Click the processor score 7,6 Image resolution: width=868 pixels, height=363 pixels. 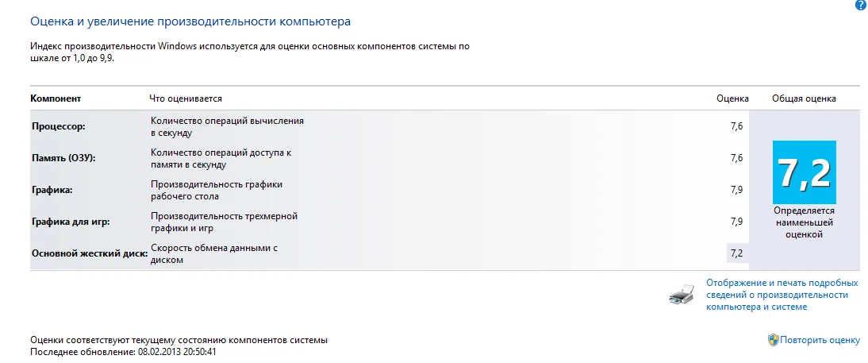pos(735,126)
